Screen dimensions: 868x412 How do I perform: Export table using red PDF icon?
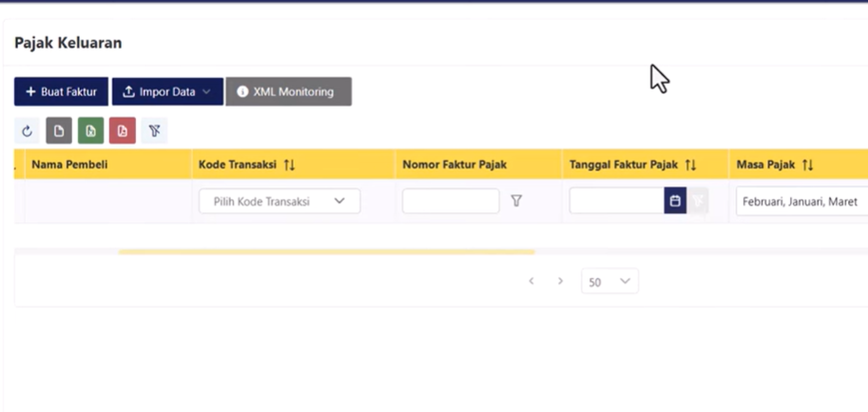pos(123,131)
